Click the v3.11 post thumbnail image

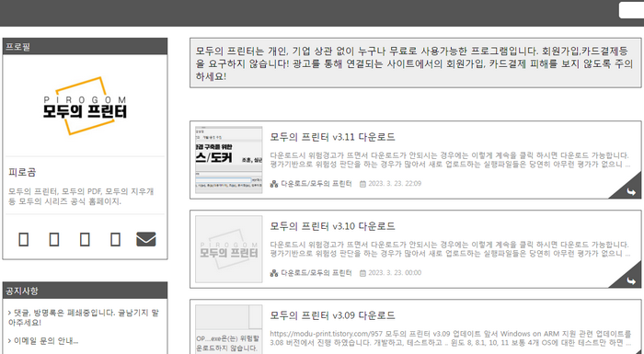click(x=229, y=160)
